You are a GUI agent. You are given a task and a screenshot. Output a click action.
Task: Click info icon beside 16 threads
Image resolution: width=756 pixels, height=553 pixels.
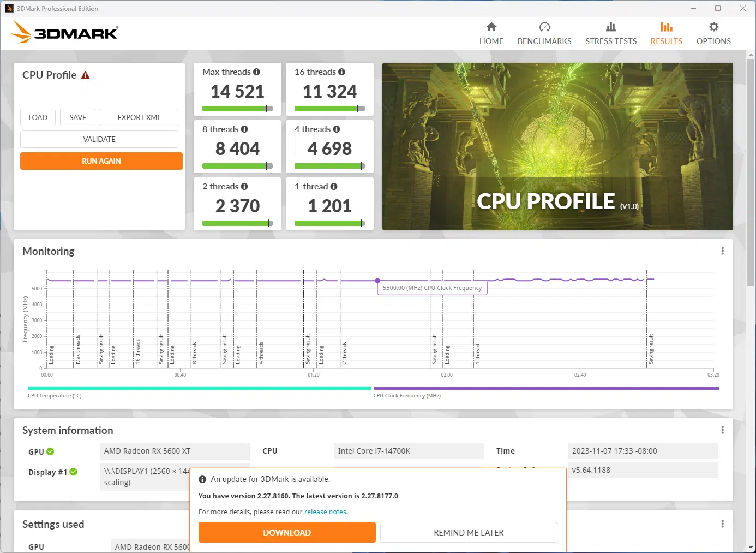coord(341,72)
